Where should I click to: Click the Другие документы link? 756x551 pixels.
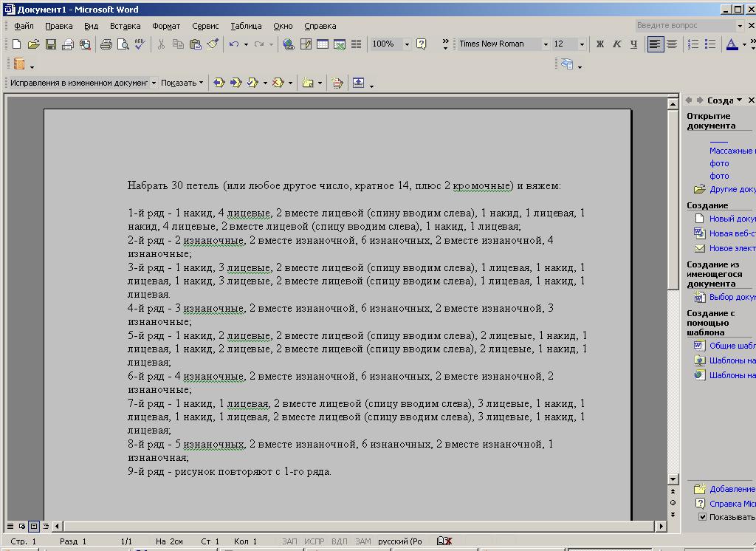pyautogui.click(x=732, y=189)
